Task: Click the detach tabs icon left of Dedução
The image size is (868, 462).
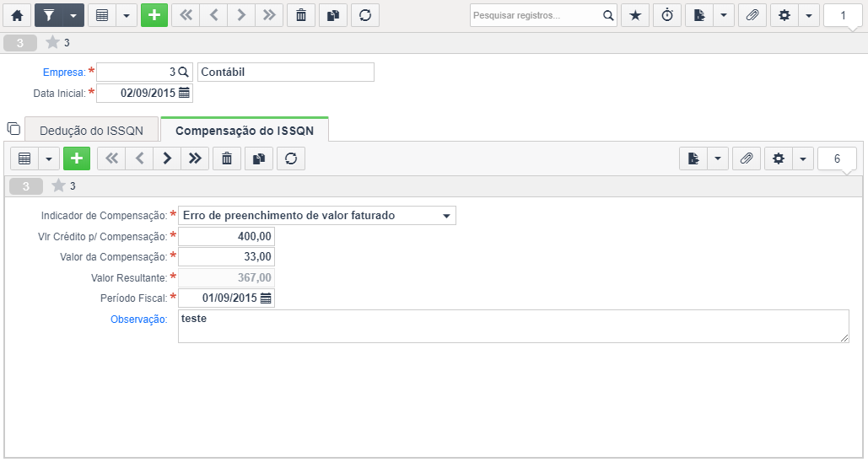Action: point(13,128)
